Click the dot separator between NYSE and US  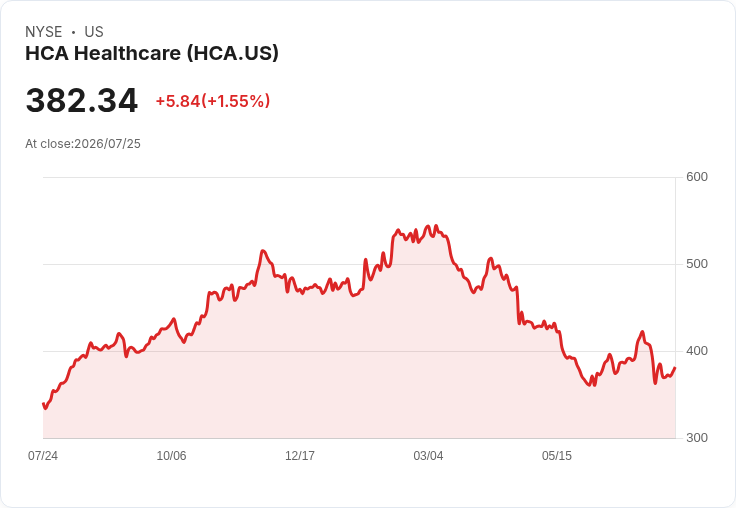(x=73, y=32)
